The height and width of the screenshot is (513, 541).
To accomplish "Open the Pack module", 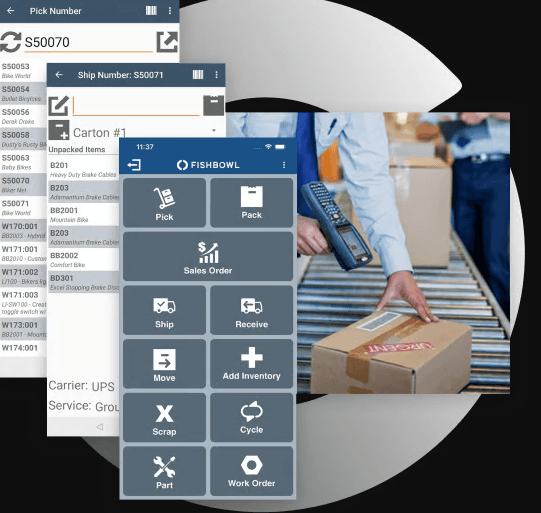I will click(x=252, y=203).
